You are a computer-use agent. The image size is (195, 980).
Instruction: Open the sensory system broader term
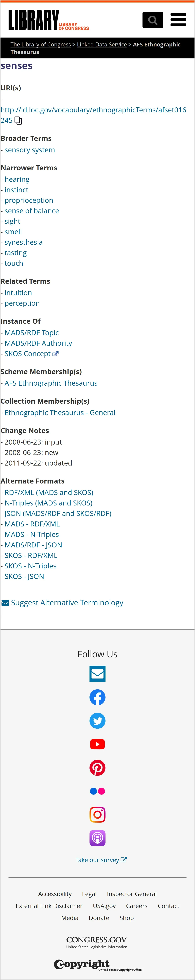pos(30,150)
